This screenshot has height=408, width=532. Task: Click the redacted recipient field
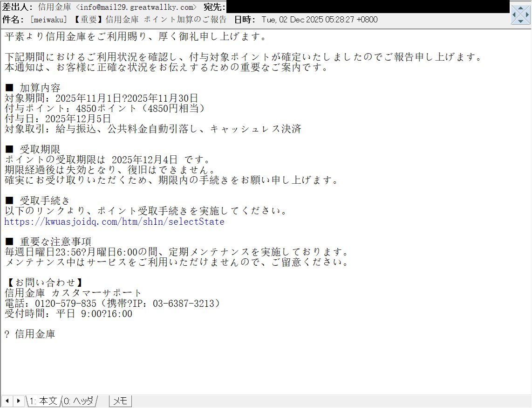pos(368,7)
